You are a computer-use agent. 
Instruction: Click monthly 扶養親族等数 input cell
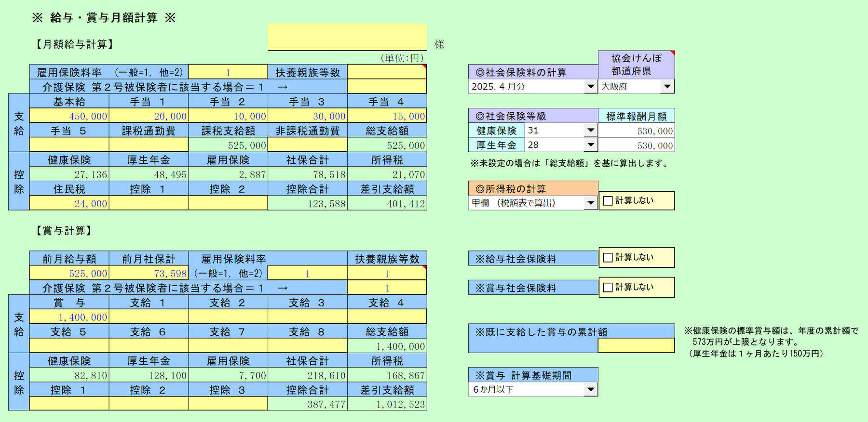[x=387, y=72]
